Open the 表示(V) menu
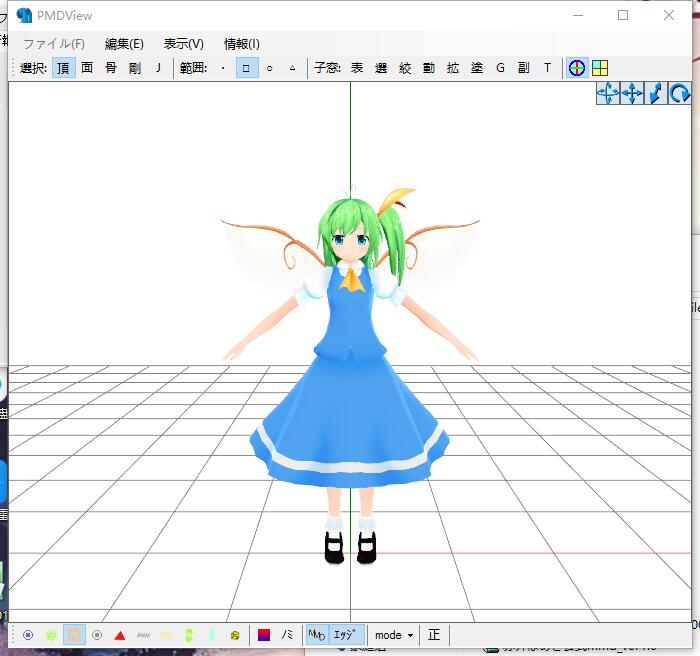700x656 pixels. point(183,44)
